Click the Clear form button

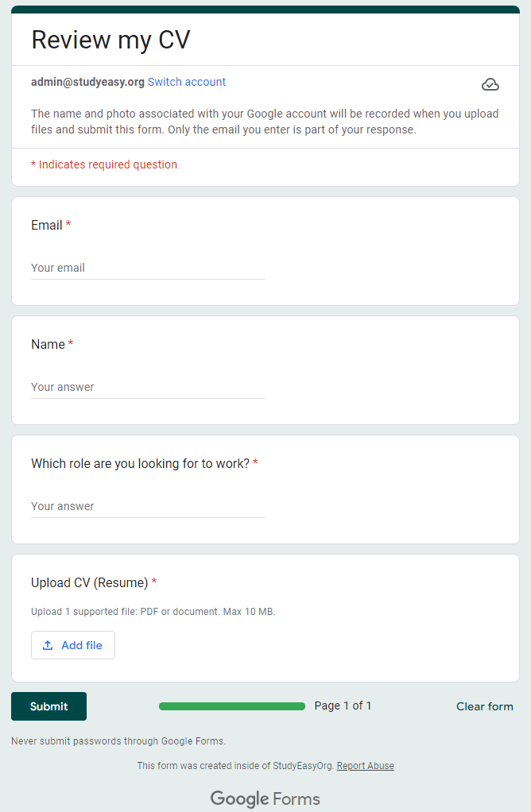pos(484,706)
